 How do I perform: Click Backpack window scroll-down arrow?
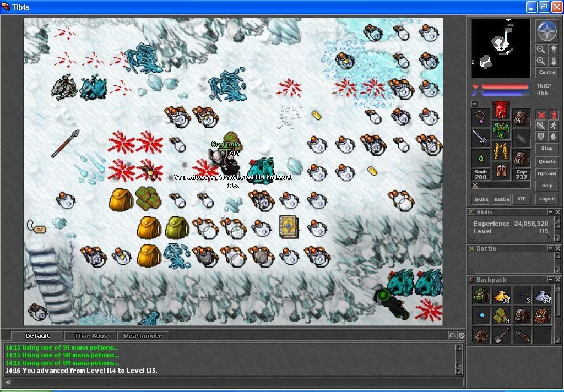click(557, 340)
